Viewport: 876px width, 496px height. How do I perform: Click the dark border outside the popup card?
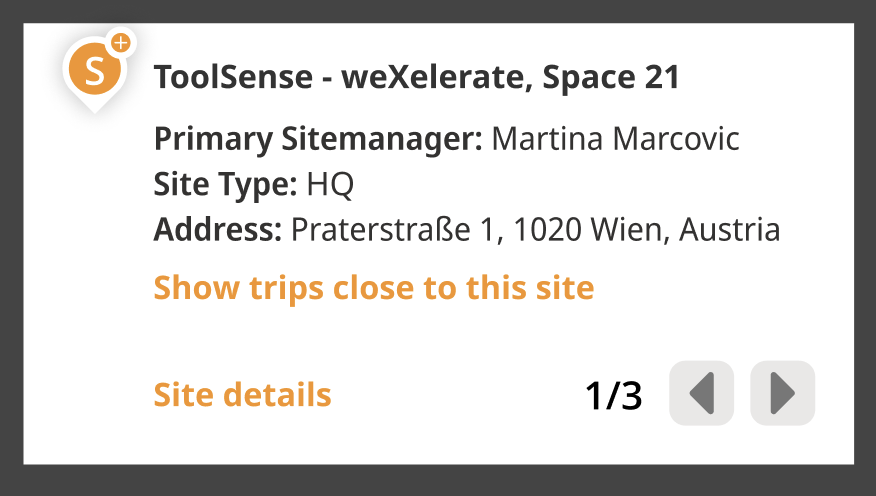[x=438, y=480]
